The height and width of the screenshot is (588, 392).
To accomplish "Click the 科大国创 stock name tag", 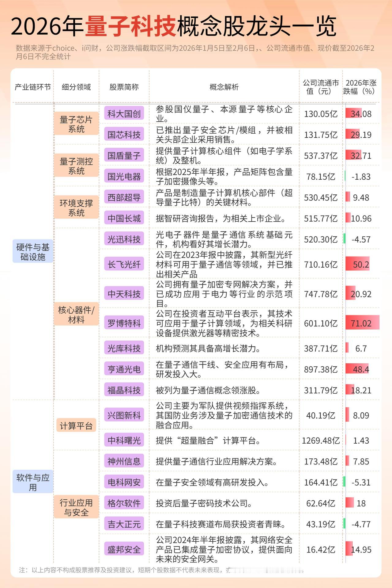I will point(124,114).
